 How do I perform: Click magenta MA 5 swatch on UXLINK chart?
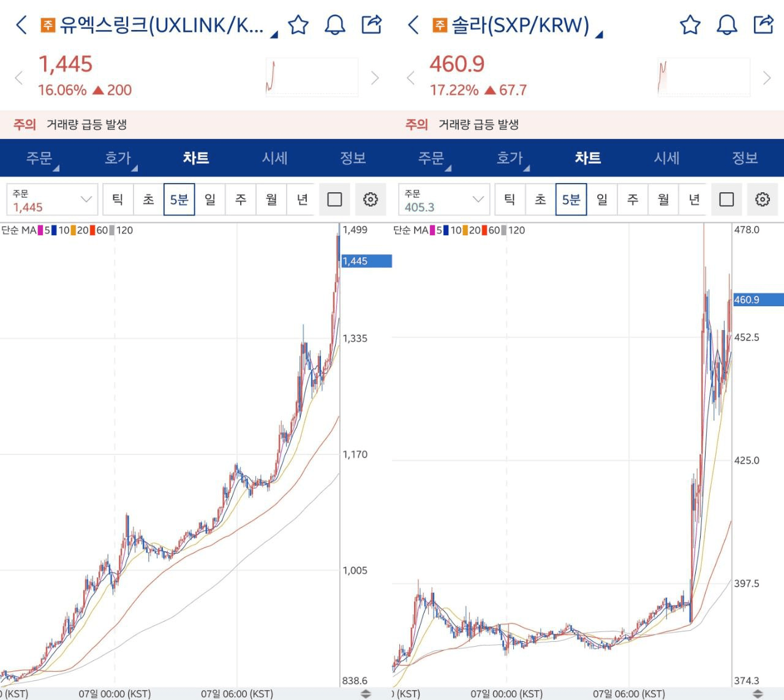pos(40,230)
